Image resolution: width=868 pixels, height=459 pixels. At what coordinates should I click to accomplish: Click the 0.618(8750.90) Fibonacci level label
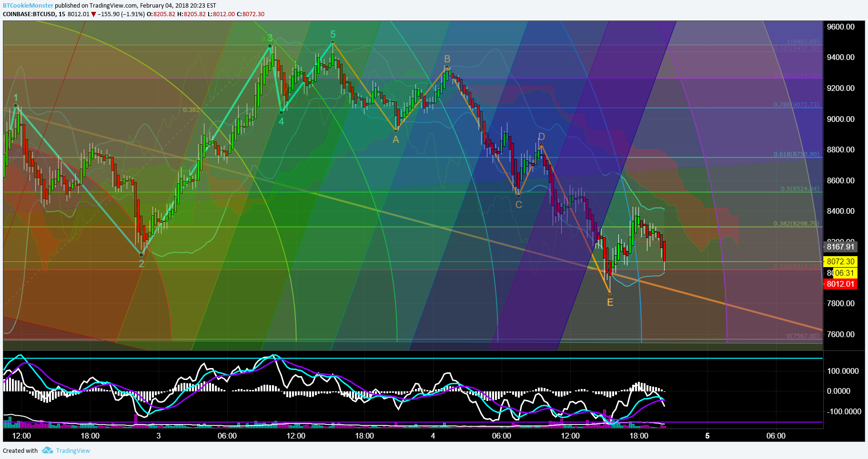[797, 154]
